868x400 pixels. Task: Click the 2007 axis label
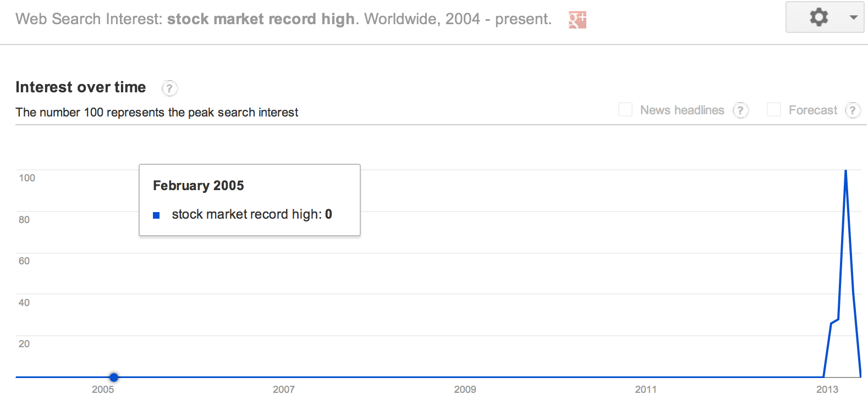[x=284, y=389]
